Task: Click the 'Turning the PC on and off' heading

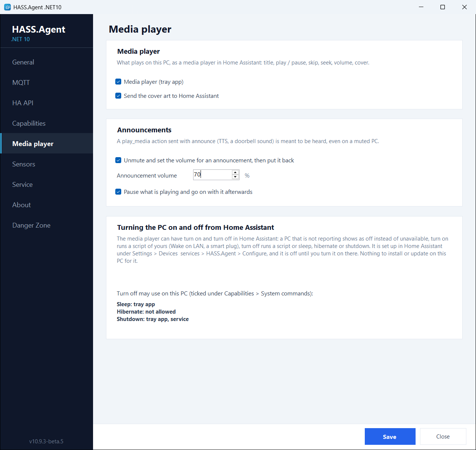Action: [x=195, y=228]
